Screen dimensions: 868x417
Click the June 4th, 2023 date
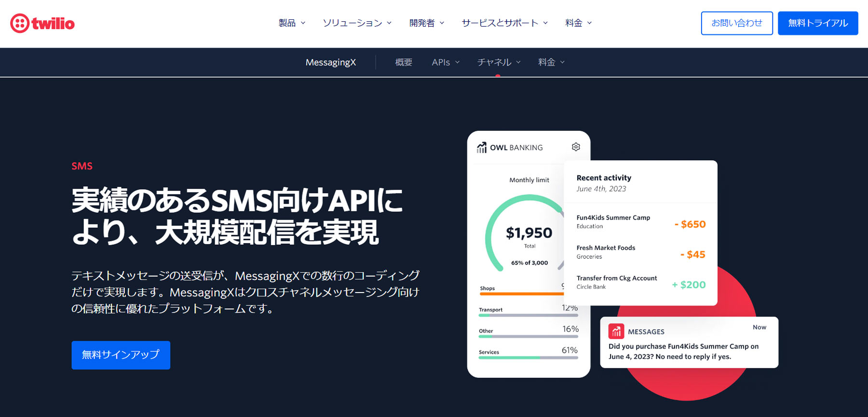(x=601, y=189)
